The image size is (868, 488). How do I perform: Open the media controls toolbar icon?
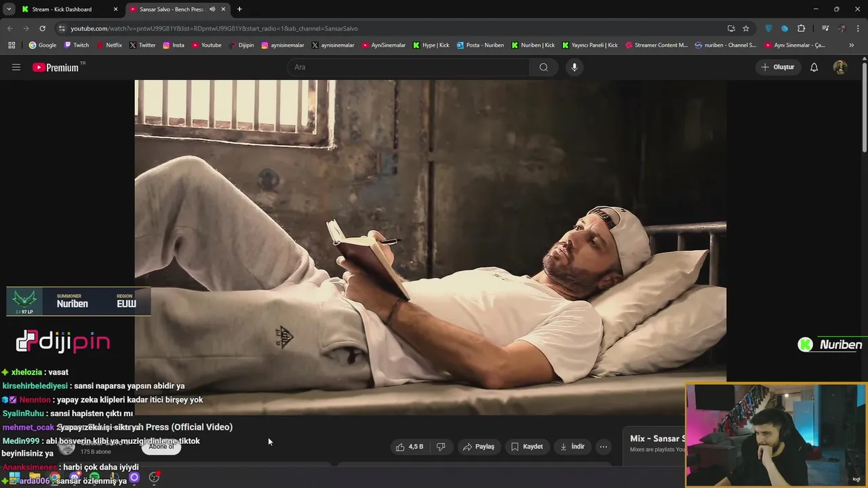(825, 28)
